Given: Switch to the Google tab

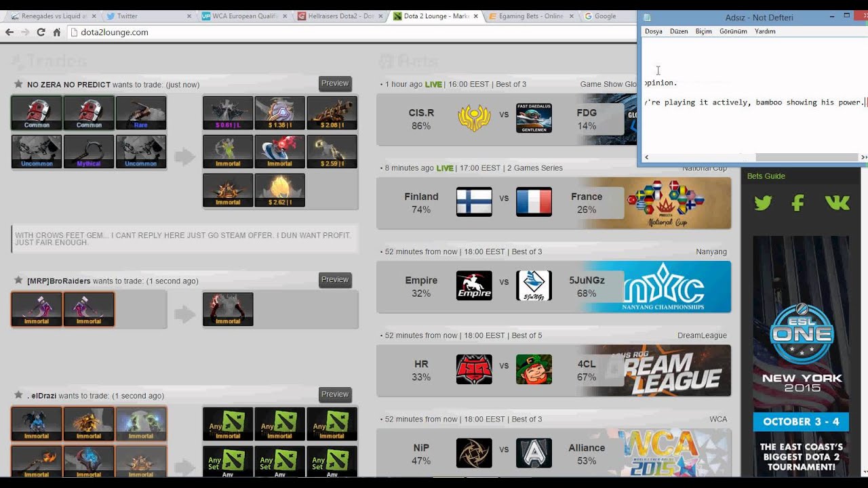Looking at the screenshot, I should pyautogui.click(x=607, y=16).
